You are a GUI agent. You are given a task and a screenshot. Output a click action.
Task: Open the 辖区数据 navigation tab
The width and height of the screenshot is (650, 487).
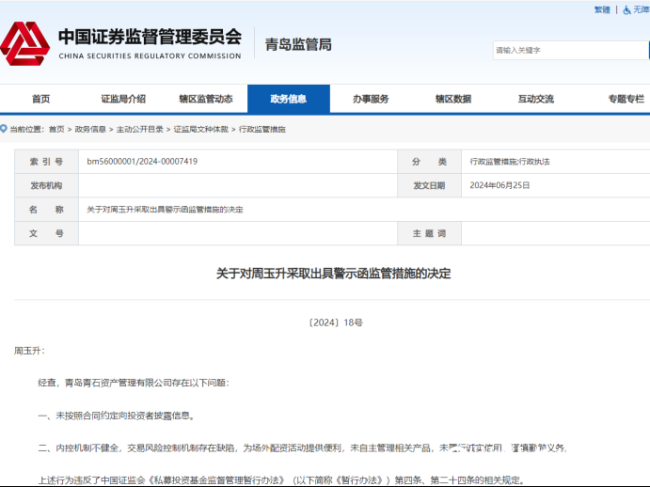click(453, 99)
